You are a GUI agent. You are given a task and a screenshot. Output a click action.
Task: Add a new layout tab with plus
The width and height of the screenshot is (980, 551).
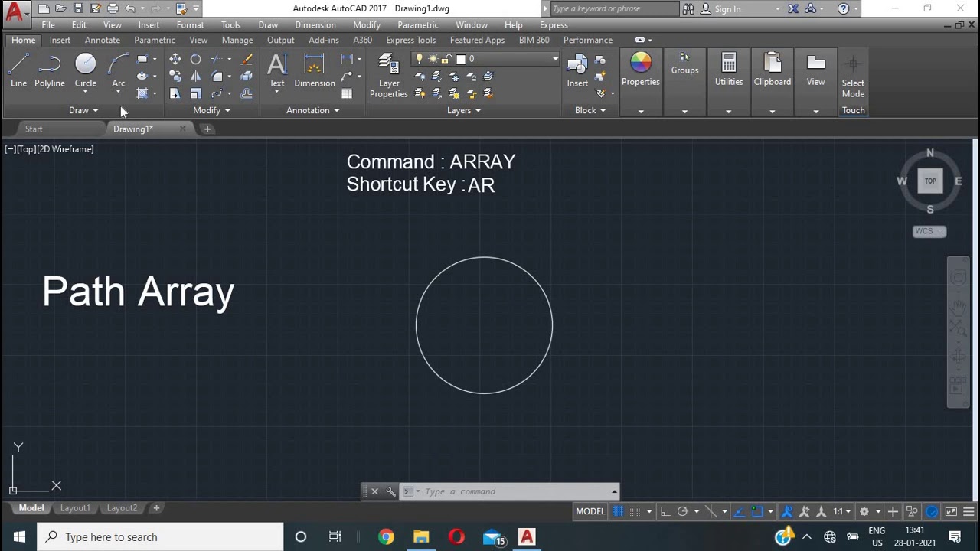click(x=156, y=508)
